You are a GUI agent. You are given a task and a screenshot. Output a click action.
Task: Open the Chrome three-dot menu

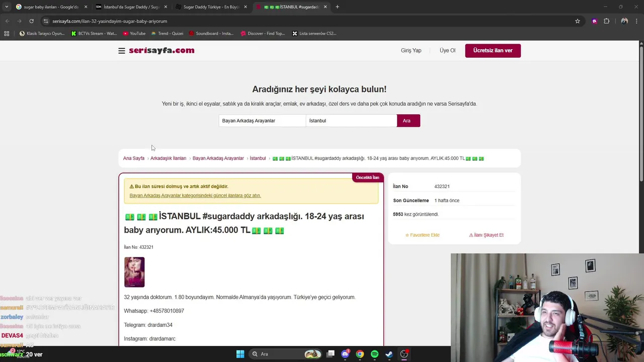(637, 21)
